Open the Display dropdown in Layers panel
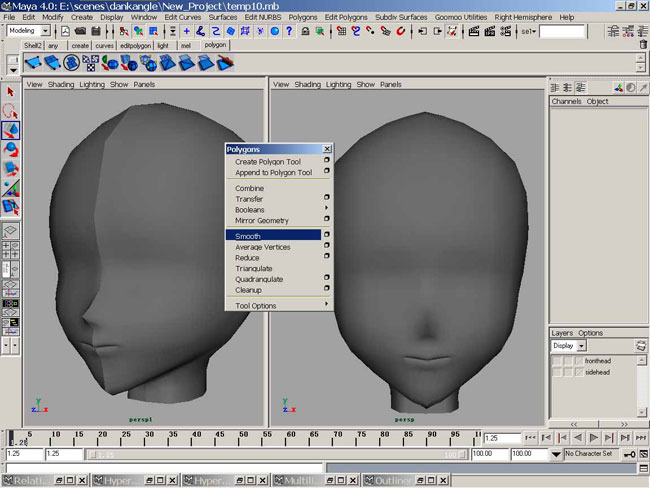Screen dimensions: 650x488 click(x=582, y=345)
